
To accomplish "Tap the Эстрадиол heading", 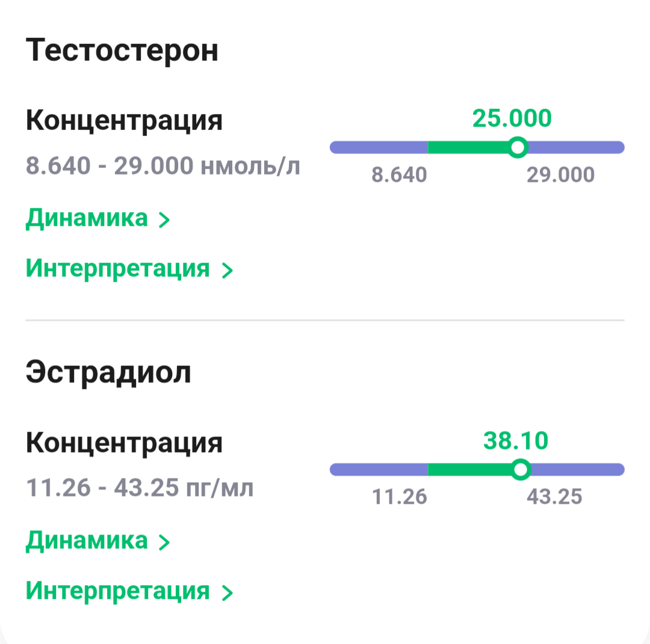I will click(108, 373).
